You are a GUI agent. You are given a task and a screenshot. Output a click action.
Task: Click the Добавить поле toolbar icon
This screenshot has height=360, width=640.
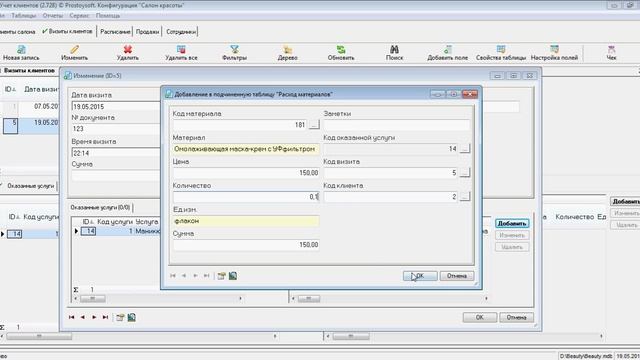(447, 50)
